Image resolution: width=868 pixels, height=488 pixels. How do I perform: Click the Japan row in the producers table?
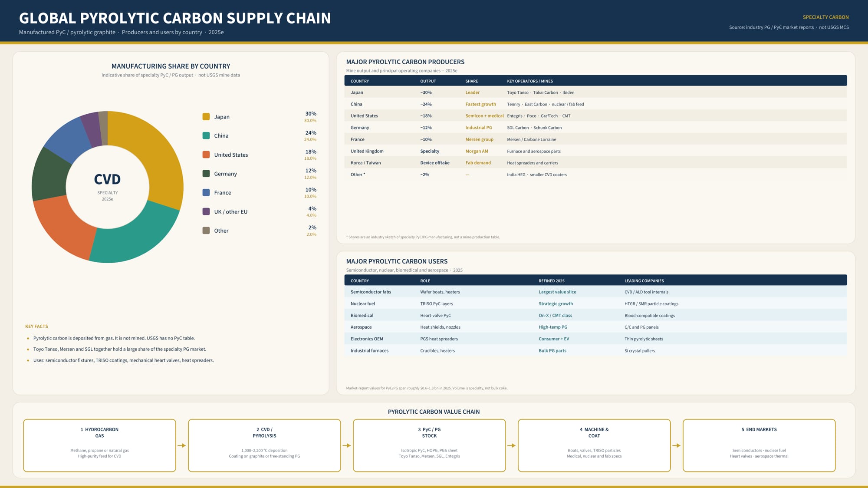595,92
